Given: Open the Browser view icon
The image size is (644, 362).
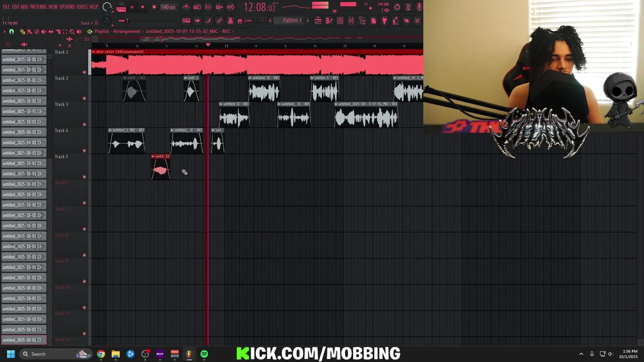Looking at the screenshot, I should click(x=362, y=21).
